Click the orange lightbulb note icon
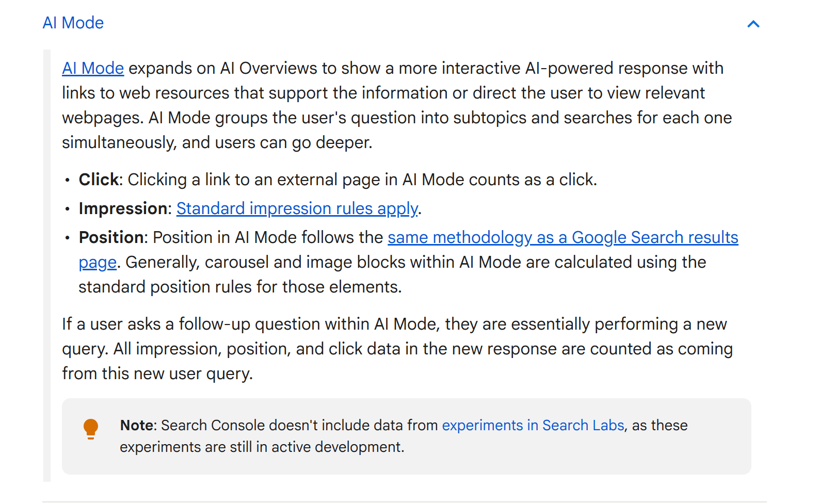This screenshot has width=819, height=504. (91, 429)
